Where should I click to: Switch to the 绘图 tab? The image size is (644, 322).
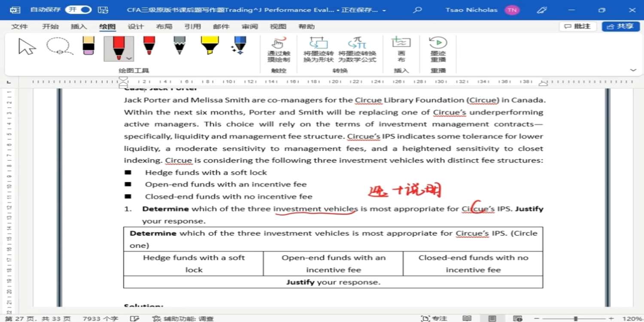pos(107,27)
